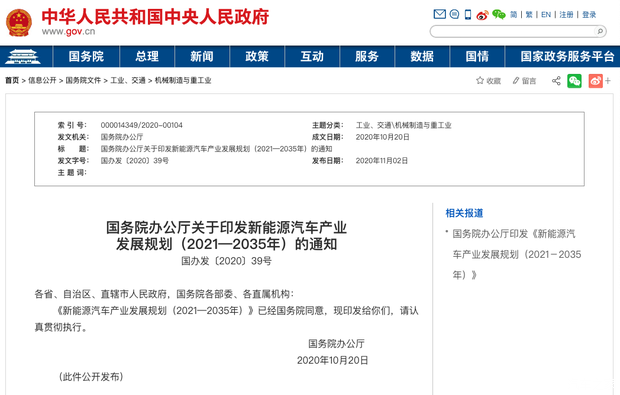This screenshot has width=620, height=395.
Task: Click the www.gov.cn address text
Action: 68,32
